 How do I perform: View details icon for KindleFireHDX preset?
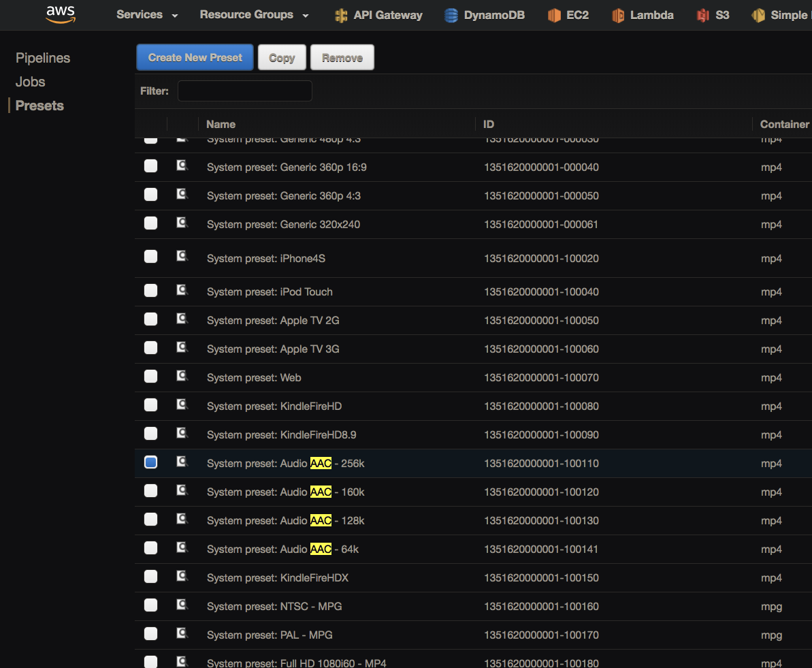pyautogui.click(x=182, y=576)
